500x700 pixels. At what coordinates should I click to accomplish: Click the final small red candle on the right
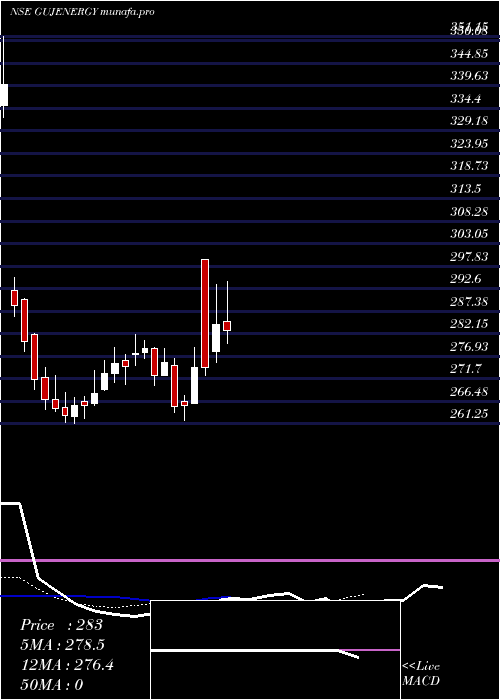227,326
